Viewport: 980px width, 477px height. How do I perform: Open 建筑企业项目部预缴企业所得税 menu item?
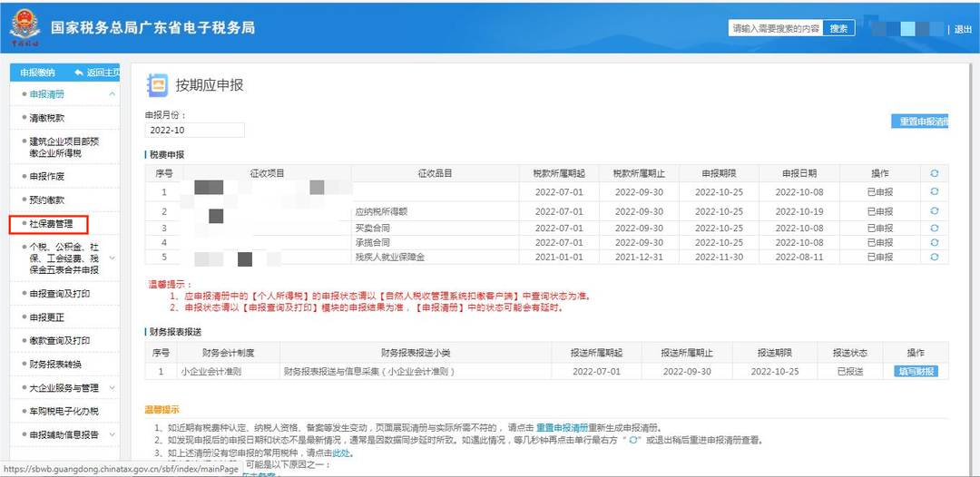point(64,147)
